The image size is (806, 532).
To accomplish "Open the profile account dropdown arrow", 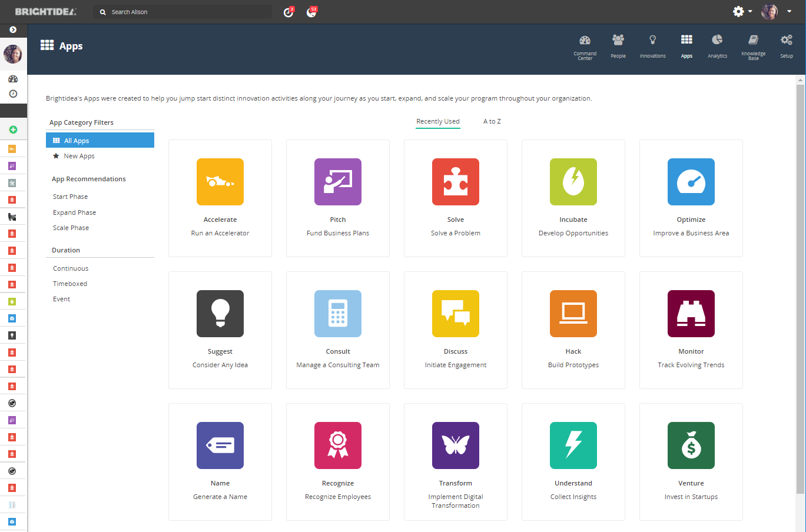I will (x=789, y=11).
